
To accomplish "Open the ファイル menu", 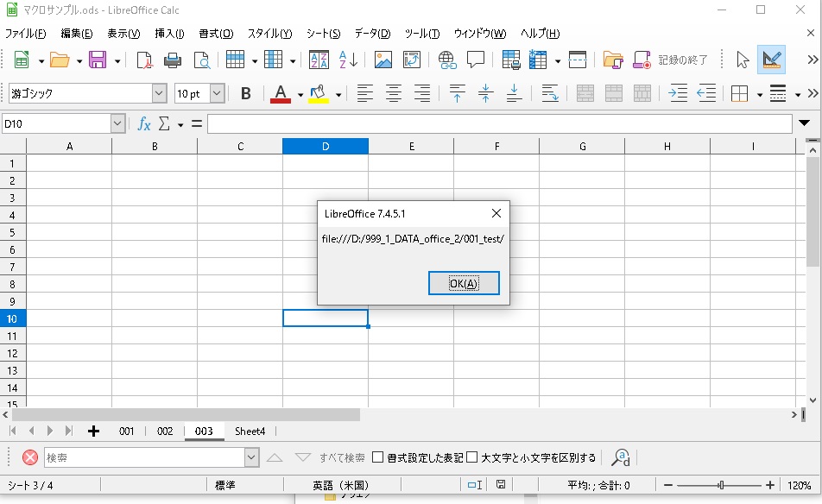I will pos(25,34).
